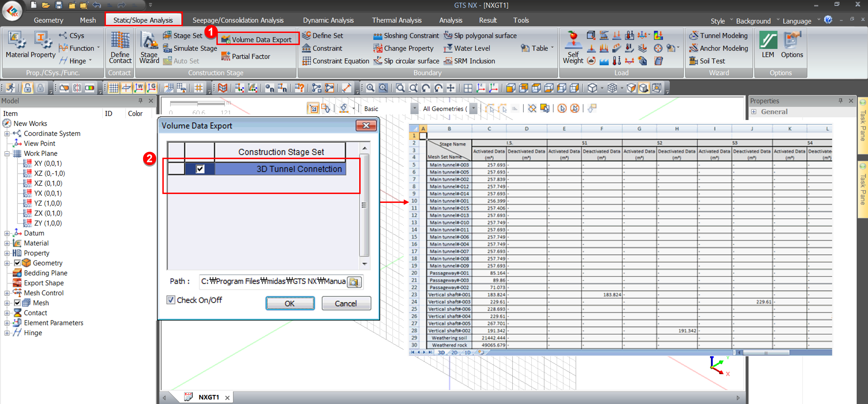Click scroll down arrow in stage set list
The height and width of the screenshot is (404, 868).
coord(364,264)
